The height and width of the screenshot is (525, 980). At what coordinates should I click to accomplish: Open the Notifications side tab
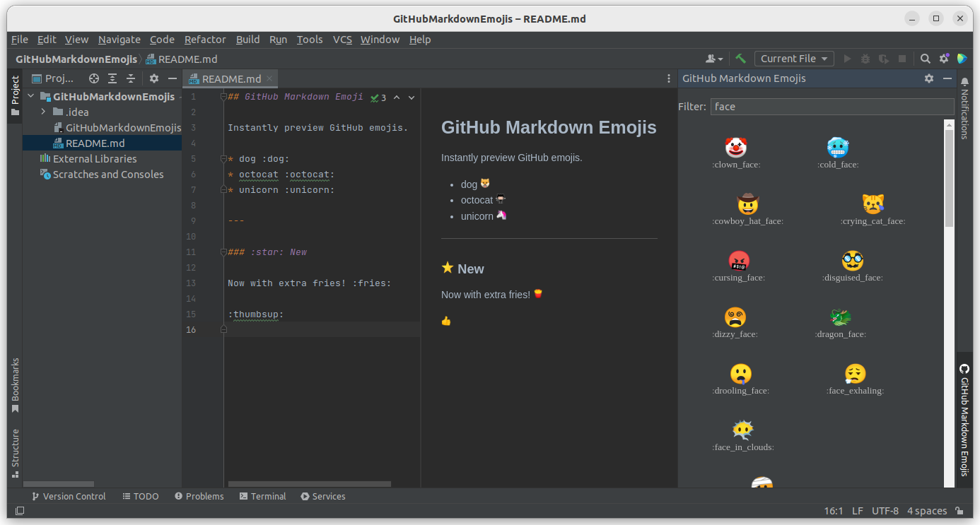(x=964, y=108)
